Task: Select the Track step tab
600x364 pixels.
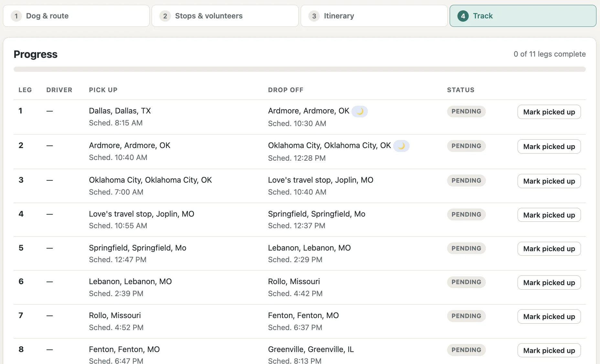Action: 523,16
